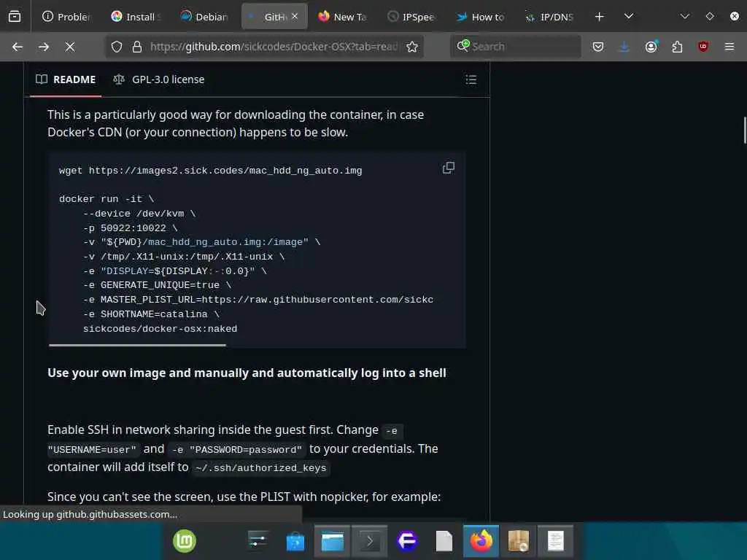
Task: Open system settings mixer icon in taskbar
Action: [x=258, y=542]
